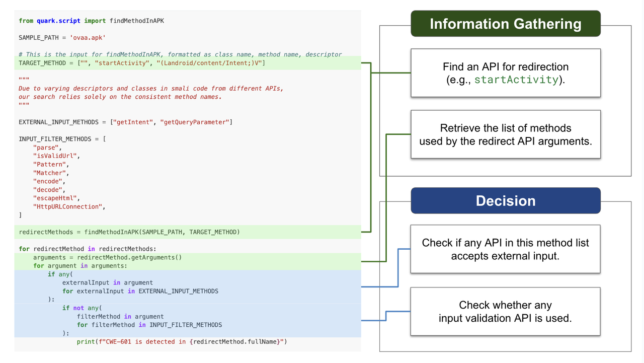Viewport: 644px width, 363px height.
Task: Select the 'Find an API for redirection' box
Action: [506, 73]
